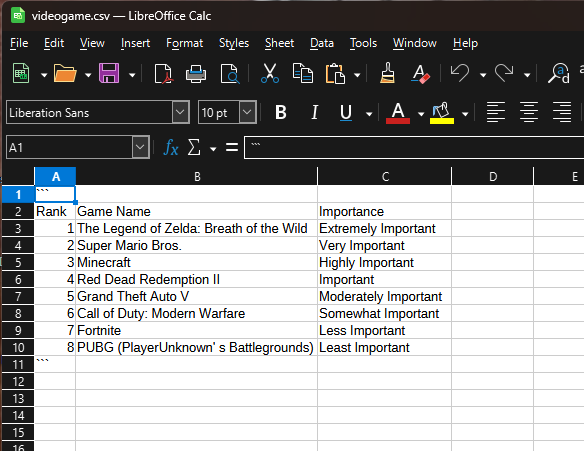
Task: Open the File menu
Action: (19, 43)
